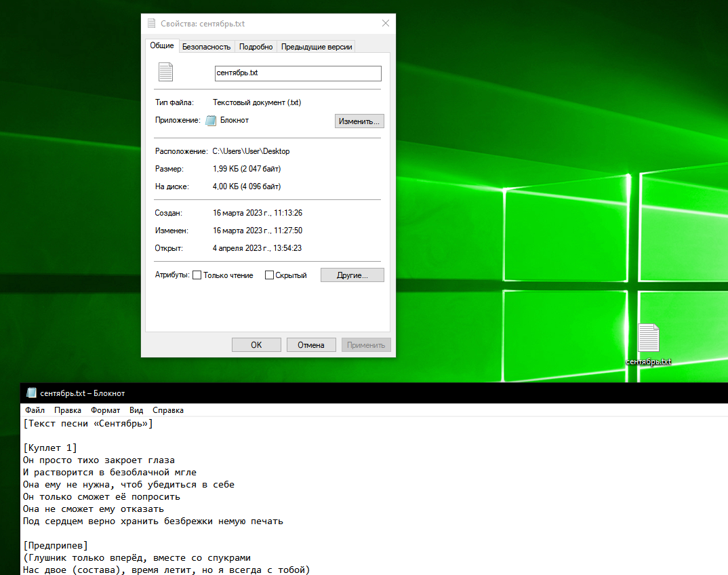The height and width of the screenshot is (575, 728).
Task: Open the Файл menu in Notepad
Action: [35, 410]
